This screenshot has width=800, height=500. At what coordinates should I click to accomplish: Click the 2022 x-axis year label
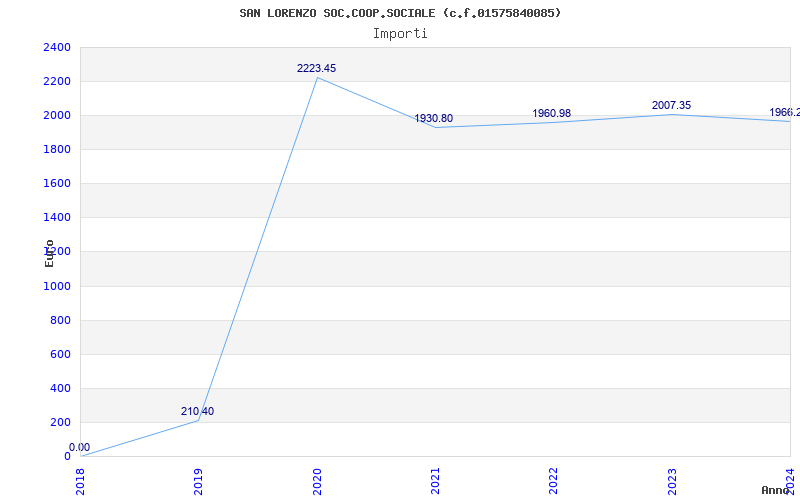(554, 482)
